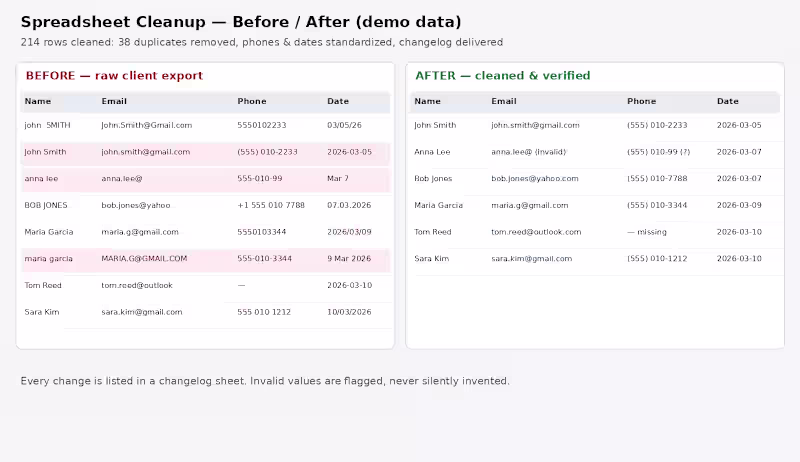Select the 'tom.reed@outlook' email in BEFORE table
This screenshot has width=800, height=462.
(137, 285)
